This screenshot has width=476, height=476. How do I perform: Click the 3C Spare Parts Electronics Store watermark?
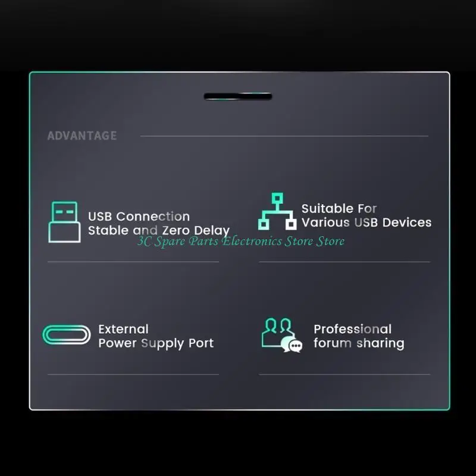coord(241,242)
